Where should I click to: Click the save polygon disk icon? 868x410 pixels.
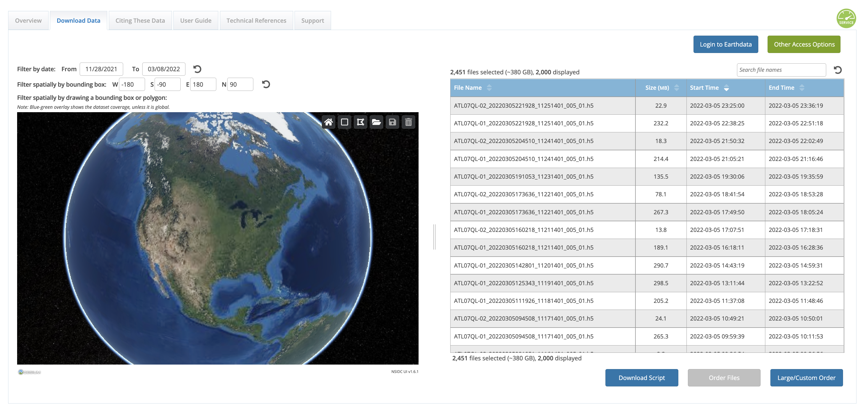tap(392, 122)
